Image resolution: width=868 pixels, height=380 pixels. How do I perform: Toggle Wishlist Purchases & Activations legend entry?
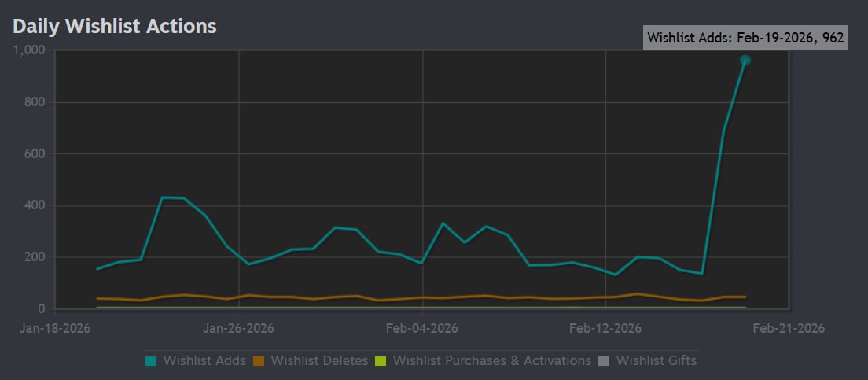point(483,360)
